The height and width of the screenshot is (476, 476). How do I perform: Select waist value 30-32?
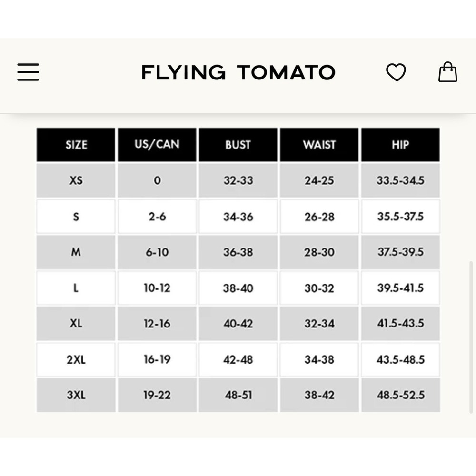coord(319,288)
